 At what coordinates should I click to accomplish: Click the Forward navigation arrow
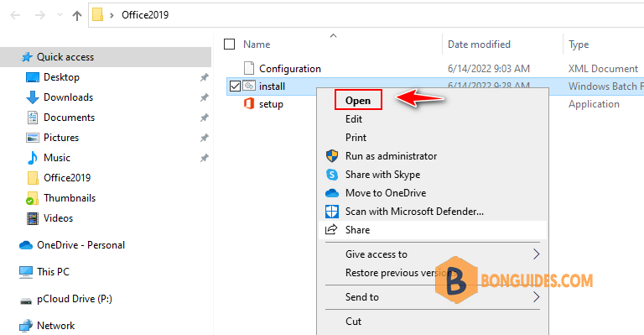pos(40,16)
